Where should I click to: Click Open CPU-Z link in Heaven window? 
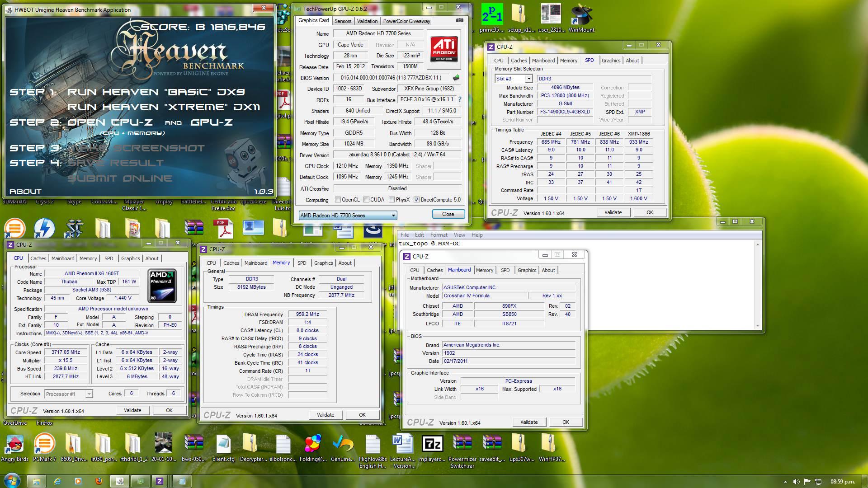click(x=110, y=122)
